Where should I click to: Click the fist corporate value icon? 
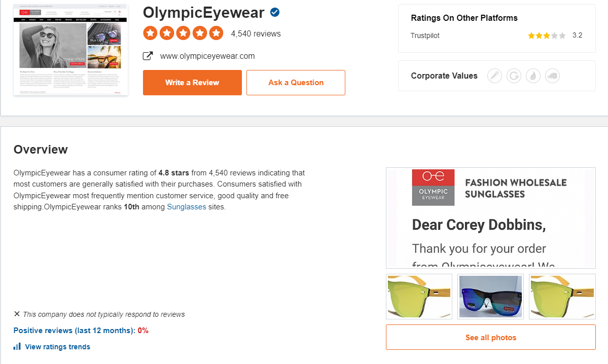552,76
